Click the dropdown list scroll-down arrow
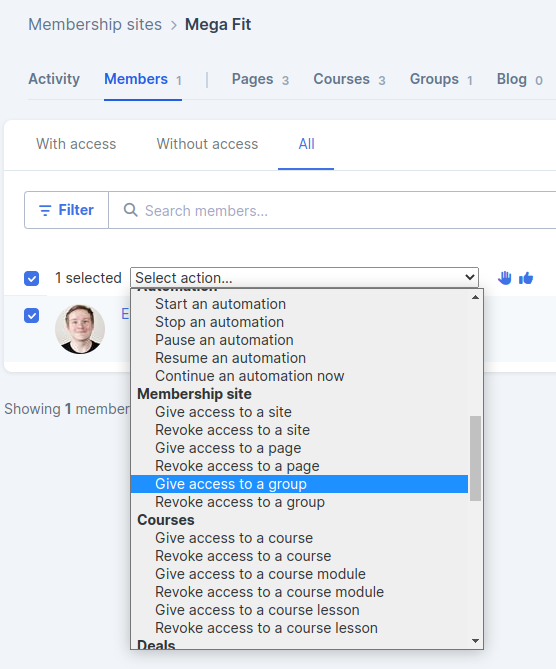This screenshot has height=669, width=556. [475, 641]
